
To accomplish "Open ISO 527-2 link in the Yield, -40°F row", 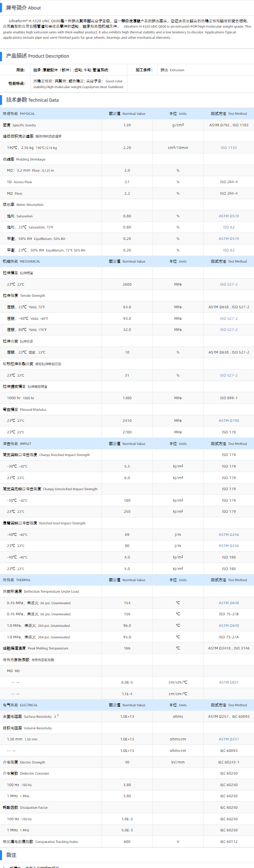I will point(229,319).
